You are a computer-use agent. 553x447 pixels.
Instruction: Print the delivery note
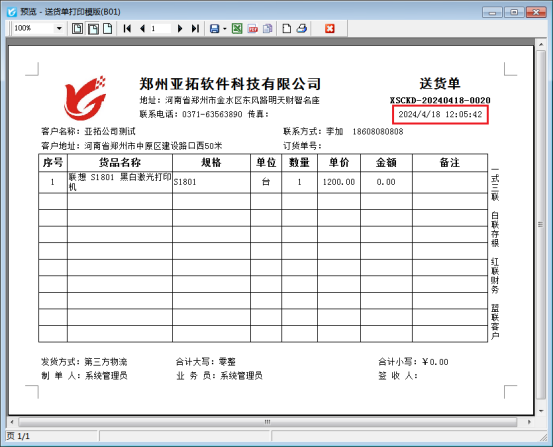(x=302, y=28)
